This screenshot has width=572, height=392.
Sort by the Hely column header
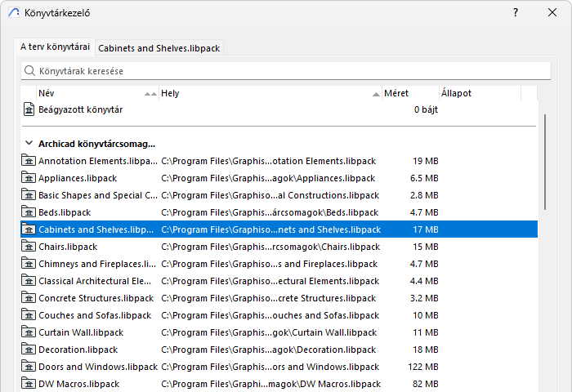coord(270,93)
